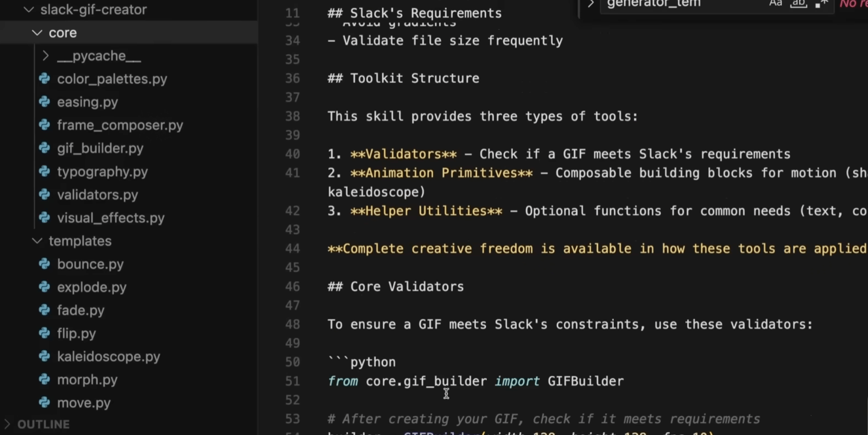
Task: Click the "**Animation Primitives**" text
Action: point(442,173)
